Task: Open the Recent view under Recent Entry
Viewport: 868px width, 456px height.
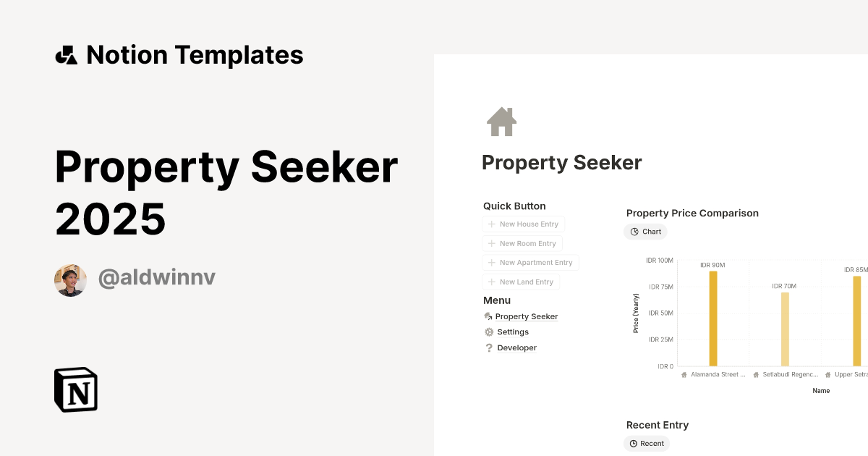Action: 647,443
